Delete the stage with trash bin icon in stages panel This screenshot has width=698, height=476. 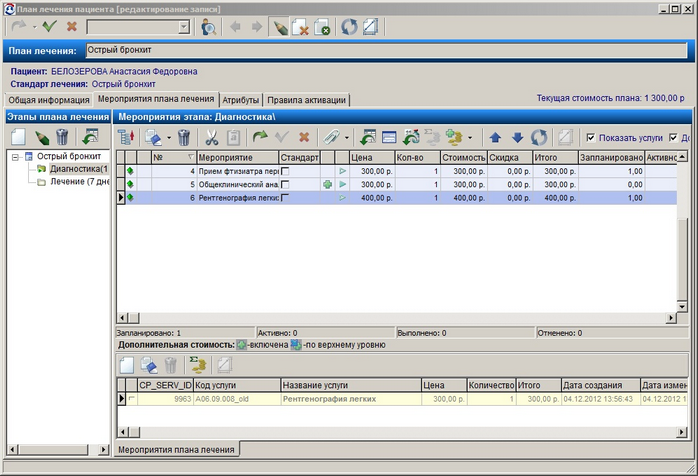click(x=62, y=137)
